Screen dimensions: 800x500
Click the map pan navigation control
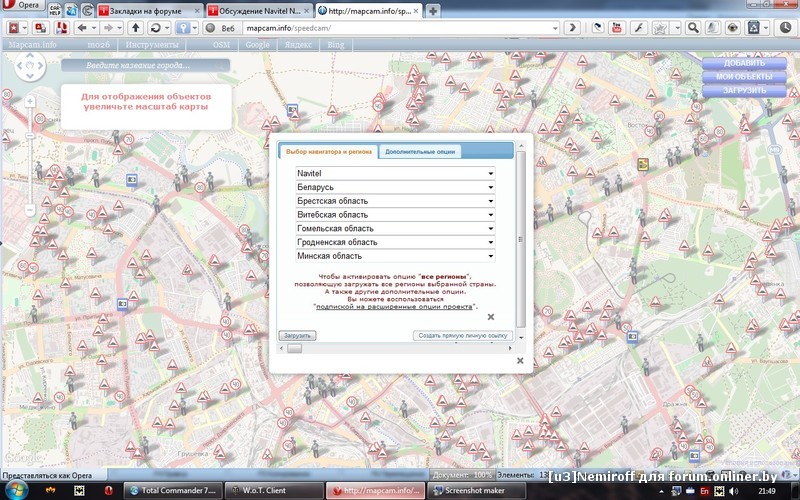pos(30,66)
